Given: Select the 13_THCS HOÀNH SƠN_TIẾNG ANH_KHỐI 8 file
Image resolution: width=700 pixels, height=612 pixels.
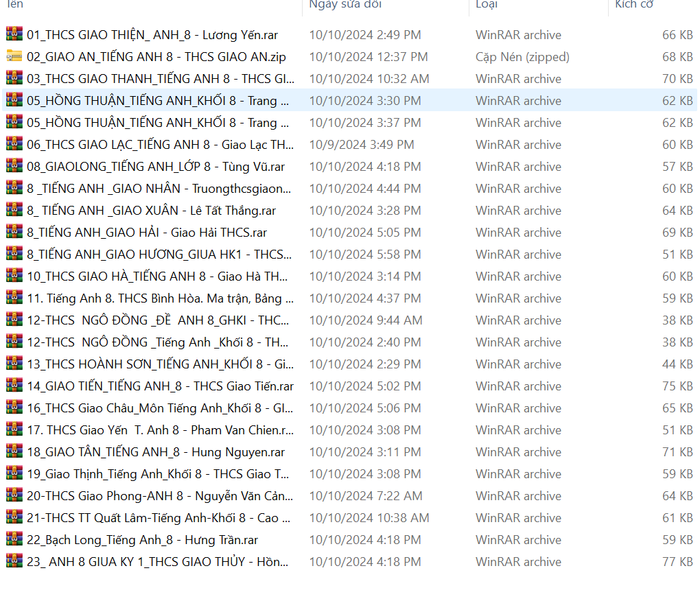Looking at the screenshot, I should click(159, 364).
